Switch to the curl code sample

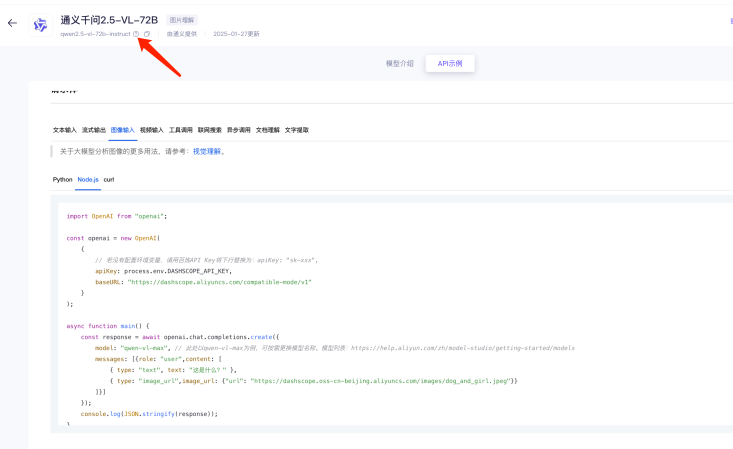[x=109, y=179]
